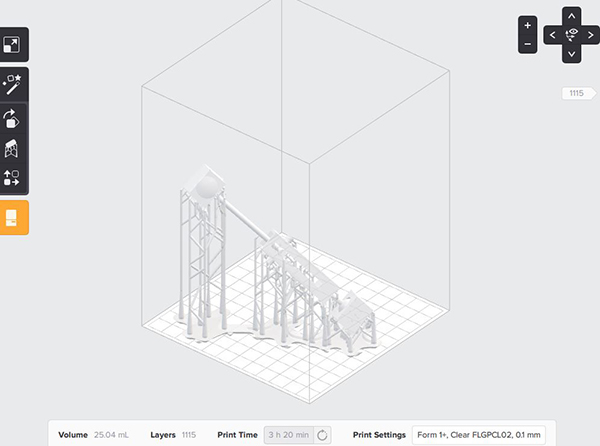Open the Supports generation tool
The width and height of the screenshot is (600, 446).
coord(11,148)
